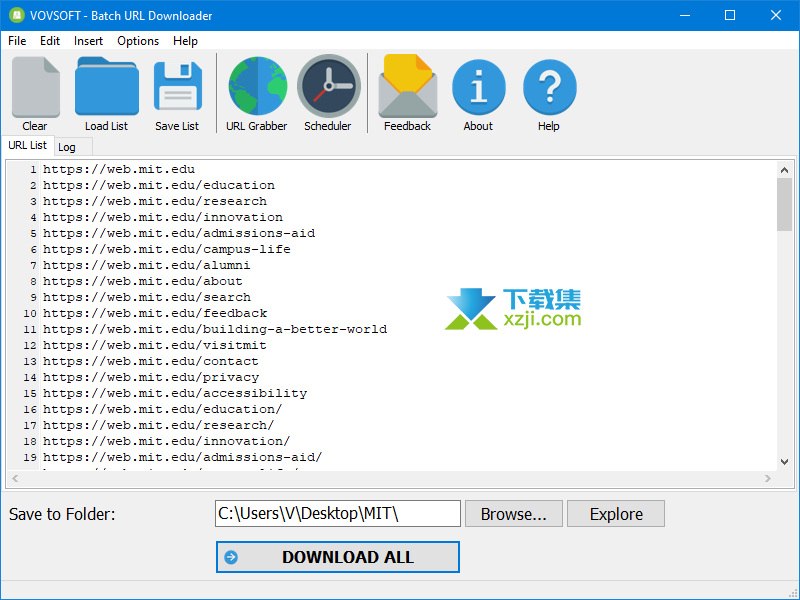Open the Insert menu
Image resolution: width=800 pixels, height=600 pixels.
88,41
